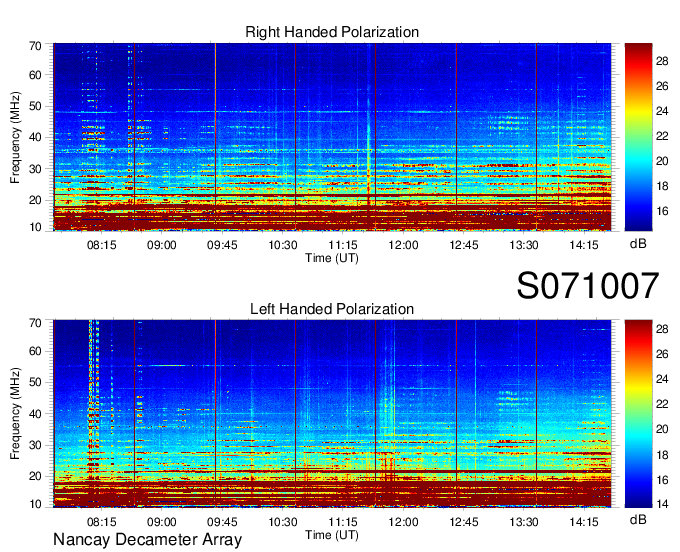Screen dimensions: 680x552
Task: Click "20" frequency tick on Right Handed plot
Action: coord(35,200)
